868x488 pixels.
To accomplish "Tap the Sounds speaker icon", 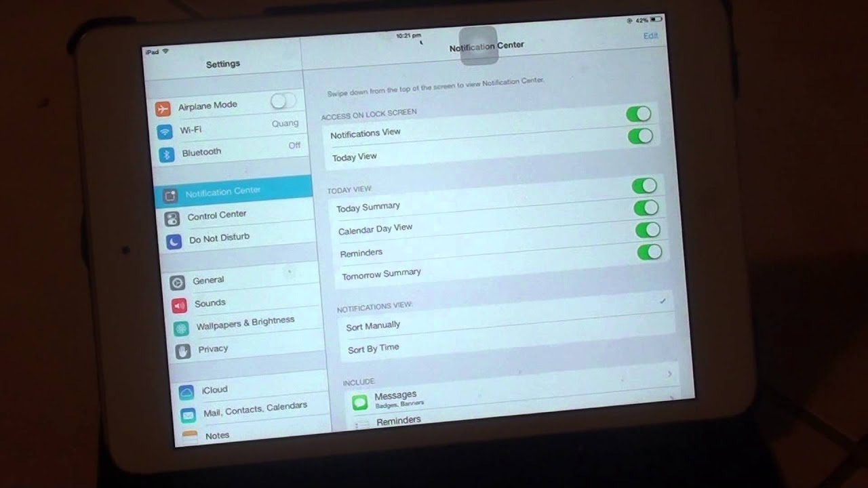I will [x=179, y=306].
